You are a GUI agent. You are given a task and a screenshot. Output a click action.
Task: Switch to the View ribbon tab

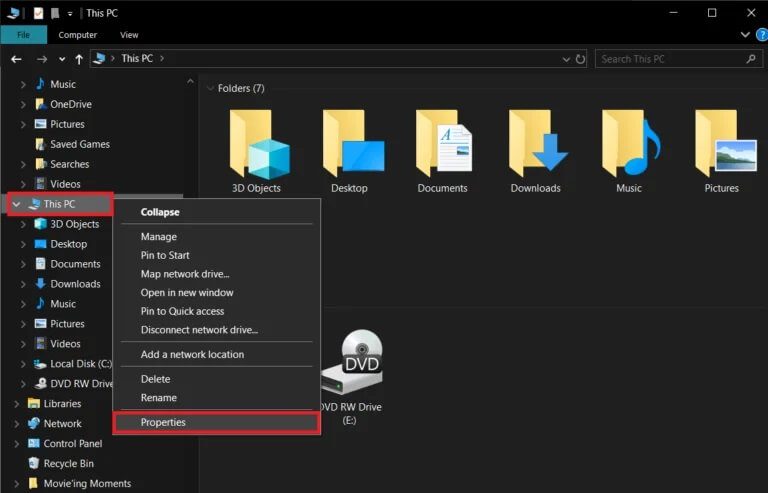[129, 34]
